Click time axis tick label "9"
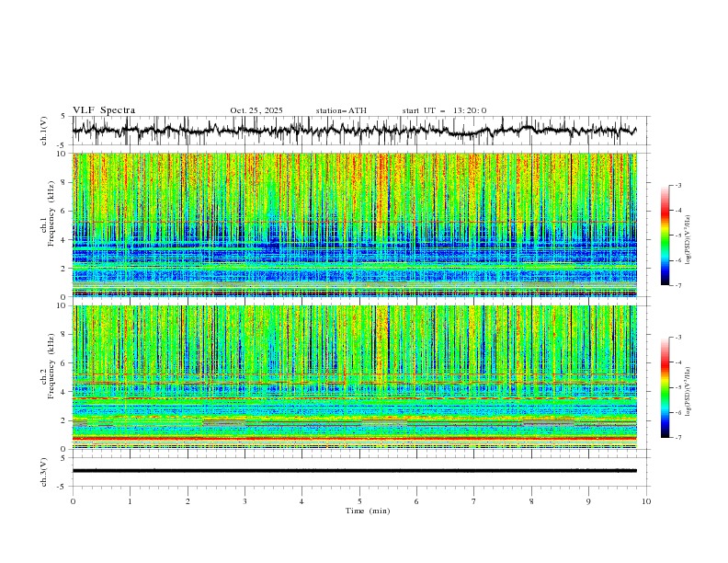 click(x=588, y=501)
